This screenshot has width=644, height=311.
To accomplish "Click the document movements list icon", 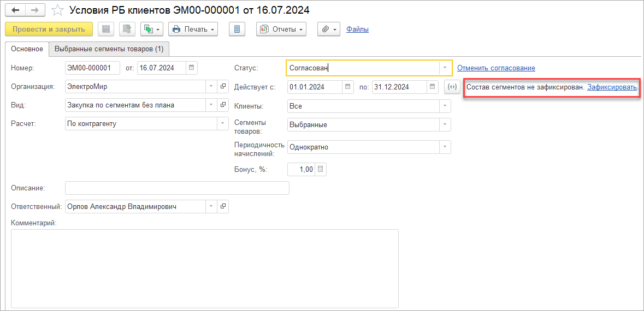I will pos(237,29).
